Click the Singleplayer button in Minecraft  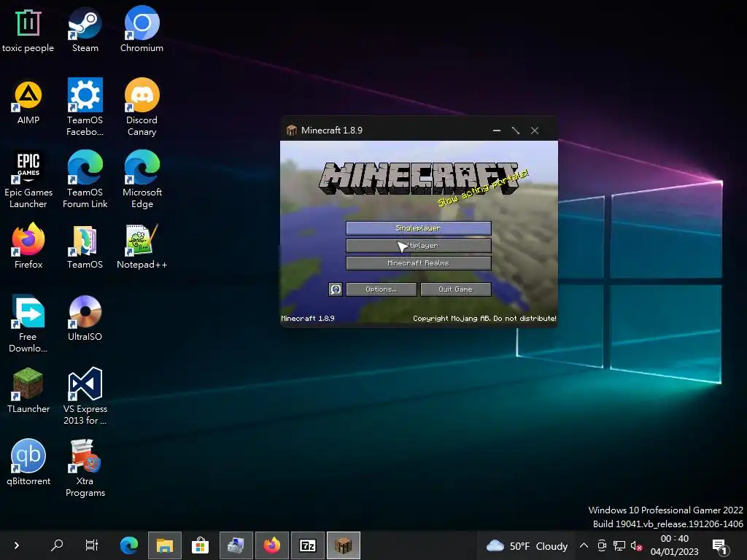coord(418,228)
